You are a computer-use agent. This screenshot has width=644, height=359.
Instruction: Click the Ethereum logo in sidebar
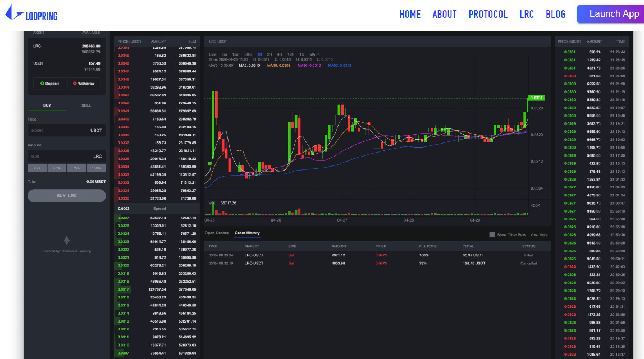(66, 240)
